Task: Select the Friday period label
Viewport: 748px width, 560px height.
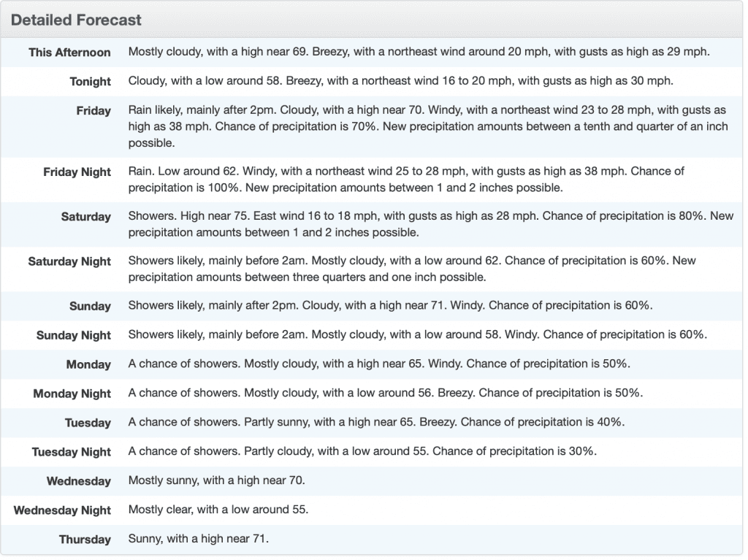Action: (x=93, y=111)
